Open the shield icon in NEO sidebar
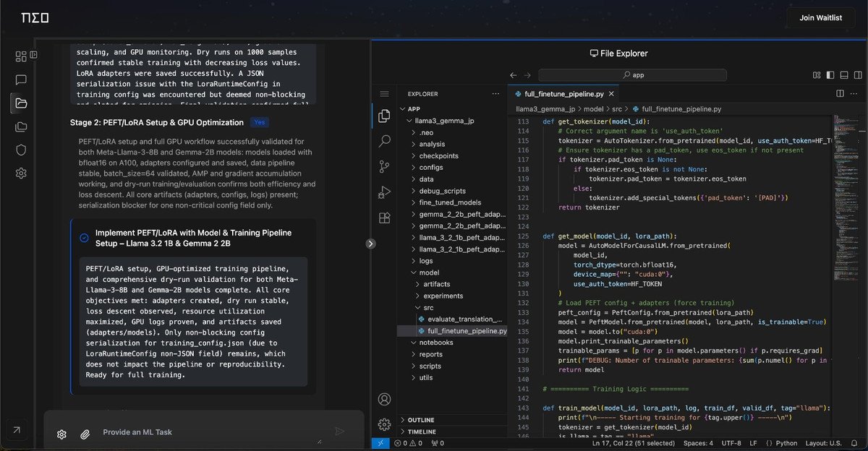868x451 pixels. (21, 150)
